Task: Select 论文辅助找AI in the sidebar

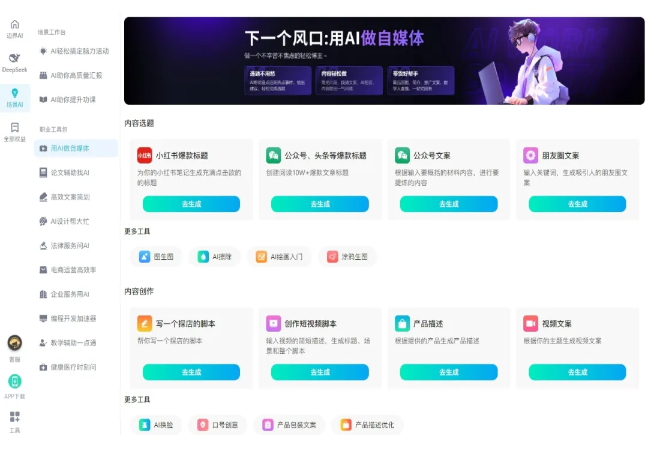Action: [x=76, y=172]
